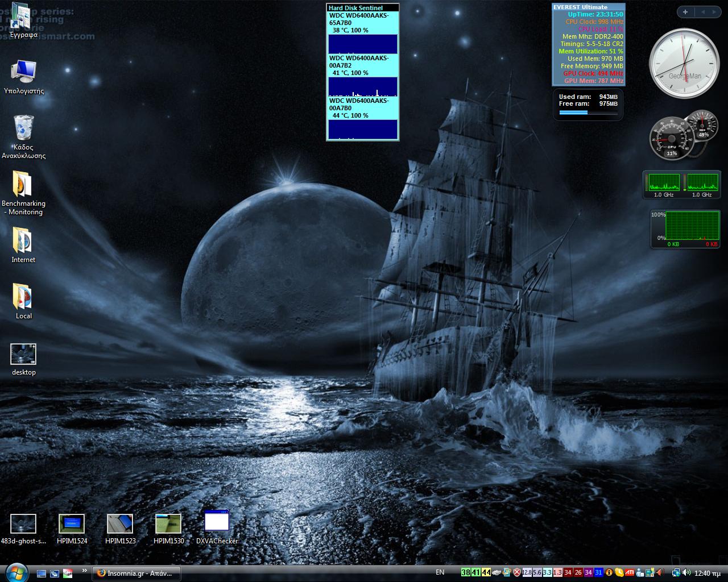
Task: Switch to Insomnia.gr Firefox taskbar button
Action: [136, 573]
